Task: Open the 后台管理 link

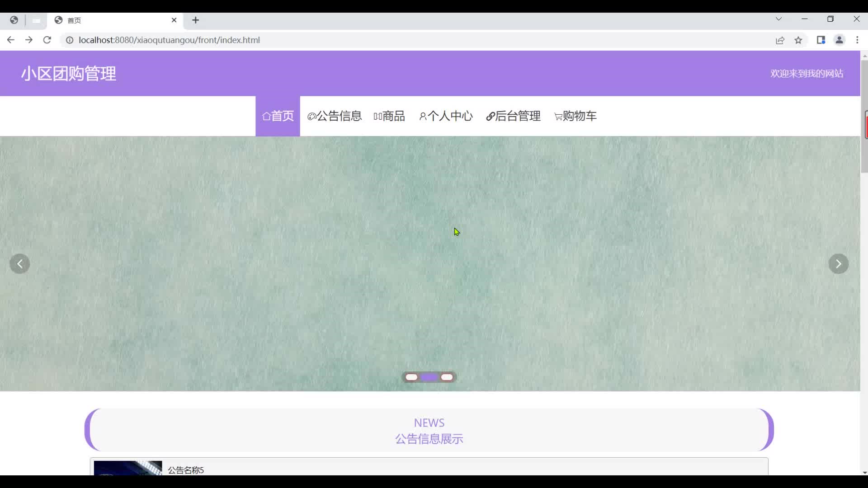Action: click(513, 116)
